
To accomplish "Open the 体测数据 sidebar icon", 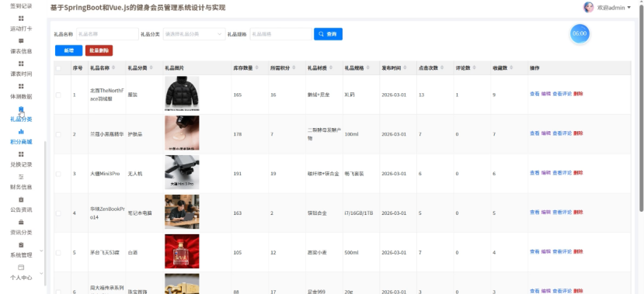I will click(21, 86).
